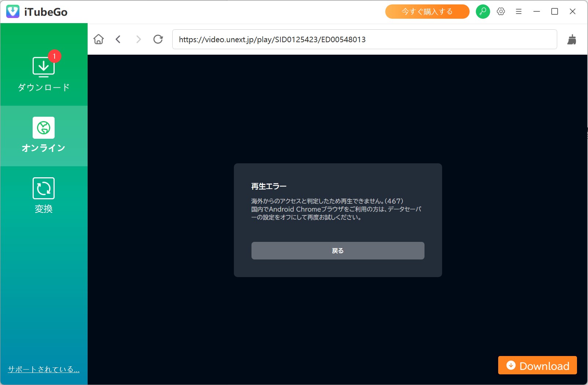The width and height of the screenshot is (588, 385).
Task: Minimize the iTubeGo window
Action: point(537,12)
